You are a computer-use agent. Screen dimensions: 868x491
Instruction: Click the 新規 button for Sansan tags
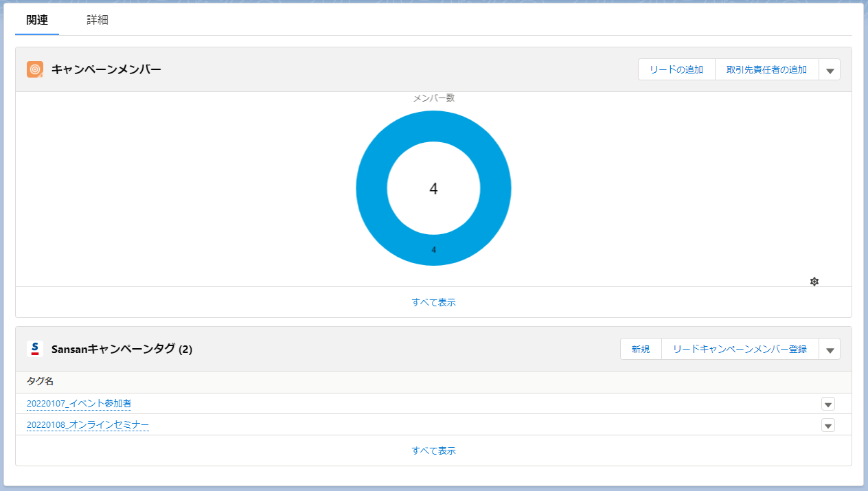(641, 349)
